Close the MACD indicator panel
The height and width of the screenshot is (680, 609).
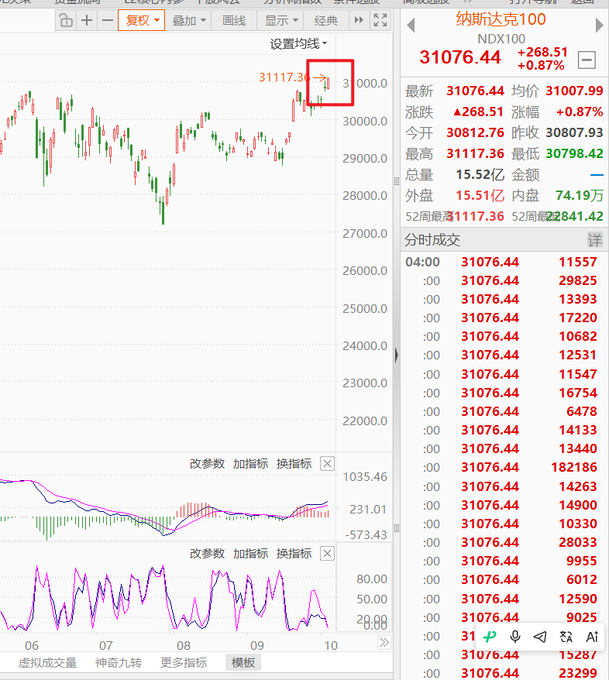pos(327,464)
